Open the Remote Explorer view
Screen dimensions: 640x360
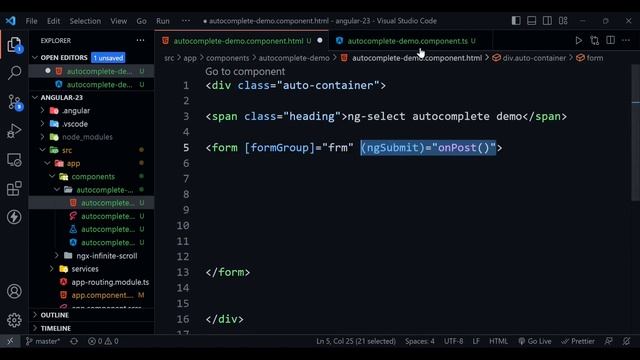tap(14, 160)
